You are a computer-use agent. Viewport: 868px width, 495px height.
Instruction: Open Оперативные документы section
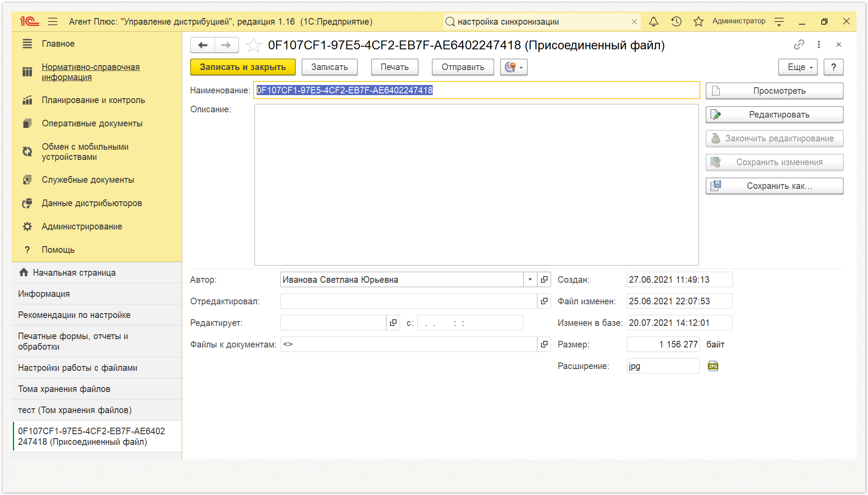pyautogui.click(x=92, y=123)
